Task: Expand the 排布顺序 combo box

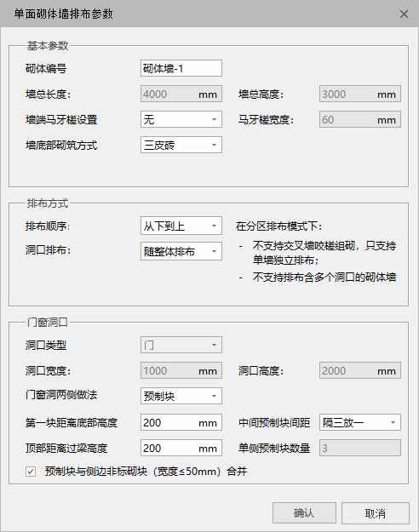Action: pyautogui.click(x=181, y=226)
